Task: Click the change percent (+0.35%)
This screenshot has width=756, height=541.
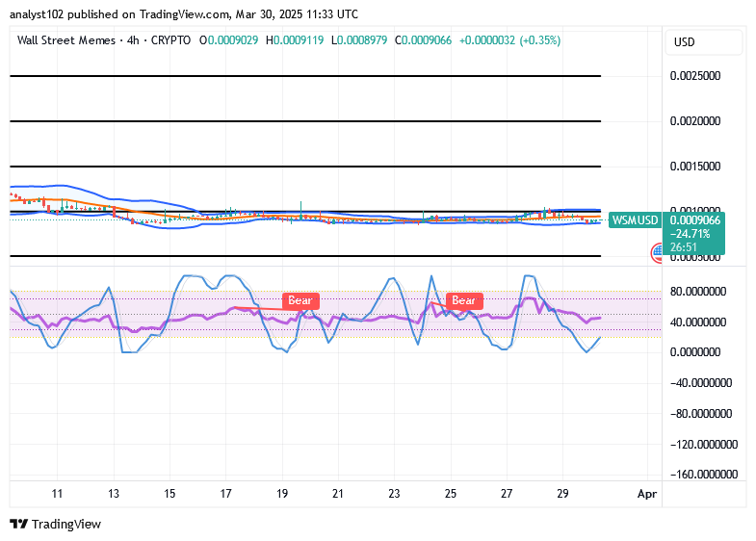Action: [540, 40]
